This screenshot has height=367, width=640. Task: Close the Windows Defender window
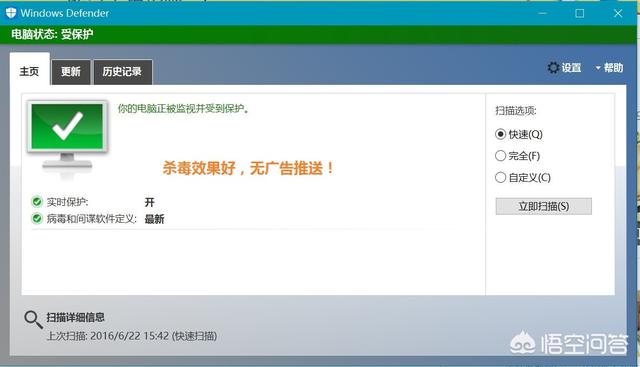tap(618, 13)
